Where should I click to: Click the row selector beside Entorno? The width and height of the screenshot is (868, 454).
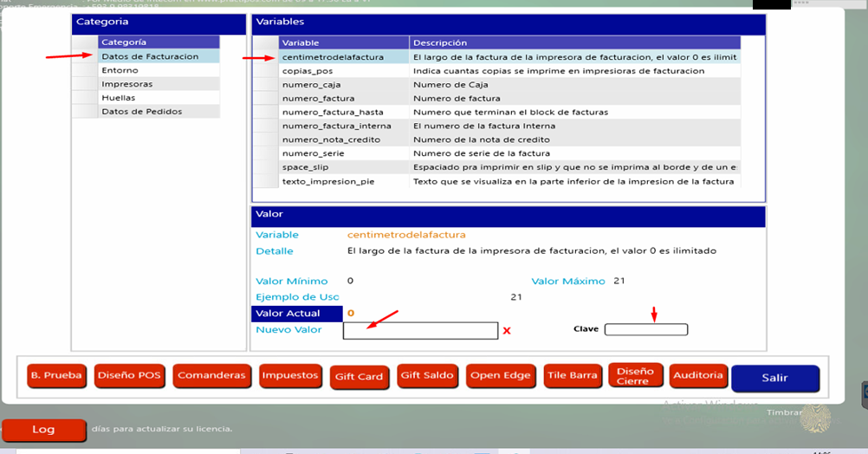click(x=85, y=70)
